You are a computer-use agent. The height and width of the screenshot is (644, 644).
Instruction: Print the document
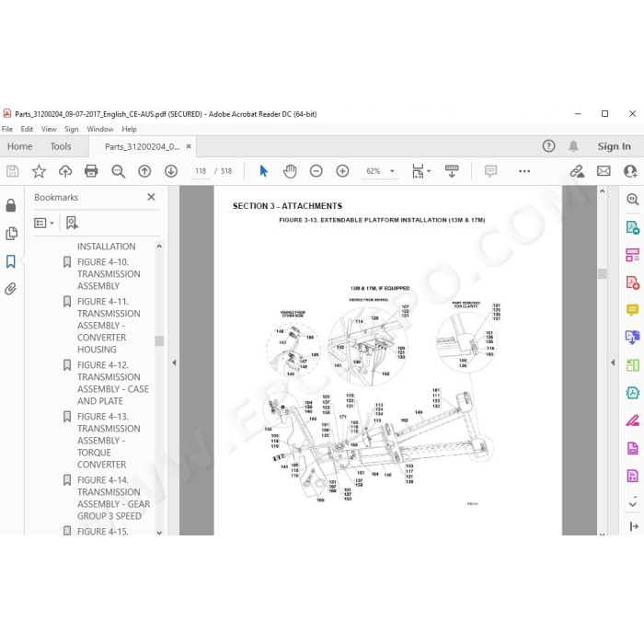coord(91,171)
